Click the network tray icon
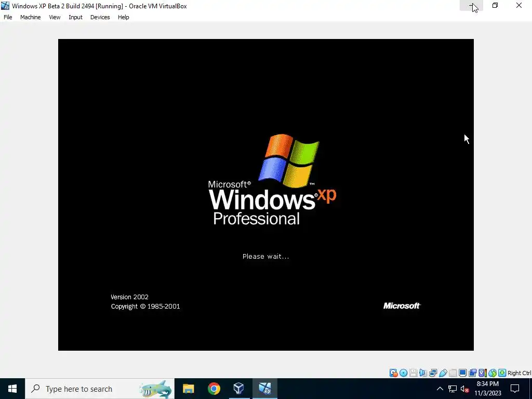532x399 pixels. click(453, 389)
